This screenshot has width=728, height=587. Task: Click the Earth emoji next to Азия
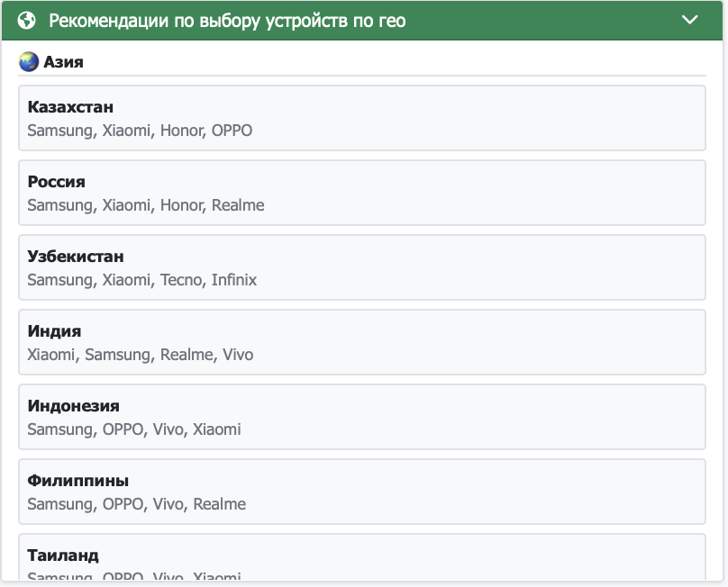coord(29,62)
